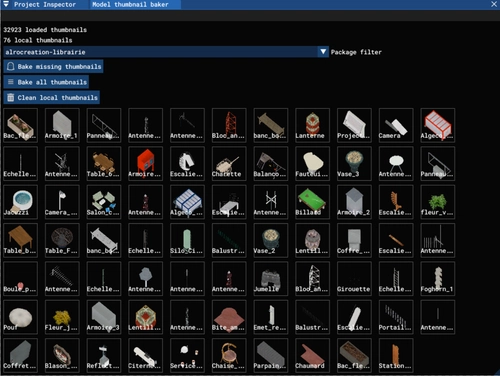Screen dimensions: 500x376
Task: Select the Jacuzzi thumbnail
Action: tap(20, 202)
